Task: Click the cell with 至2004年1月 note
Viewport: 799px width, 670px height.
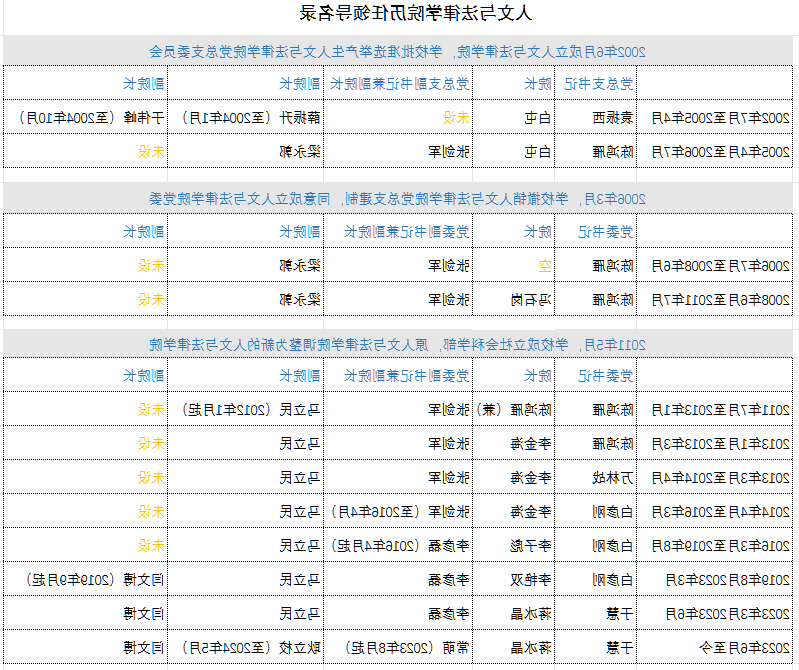Action: pyautogui.click(x=246, y=118)
